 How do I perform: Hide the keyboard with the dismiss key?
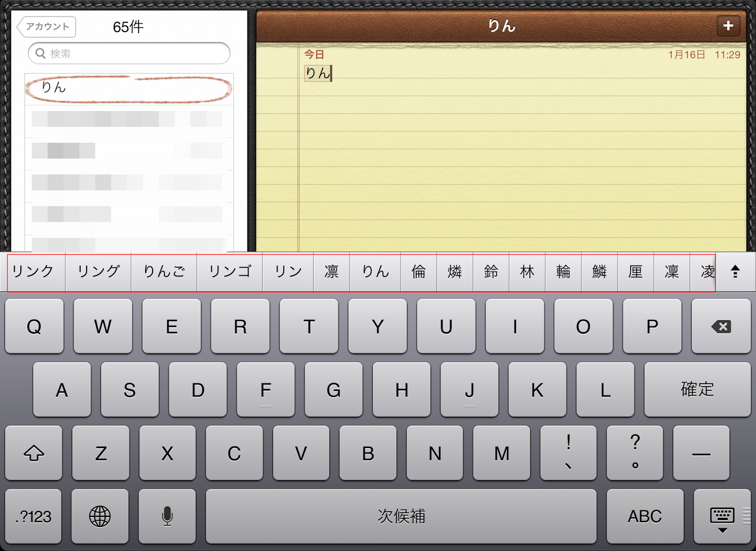click(722, 517)
